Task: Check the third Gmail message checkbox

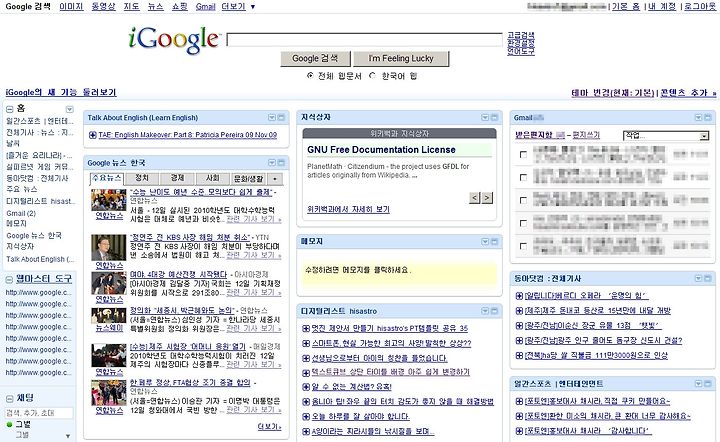Action: (523, 200)
